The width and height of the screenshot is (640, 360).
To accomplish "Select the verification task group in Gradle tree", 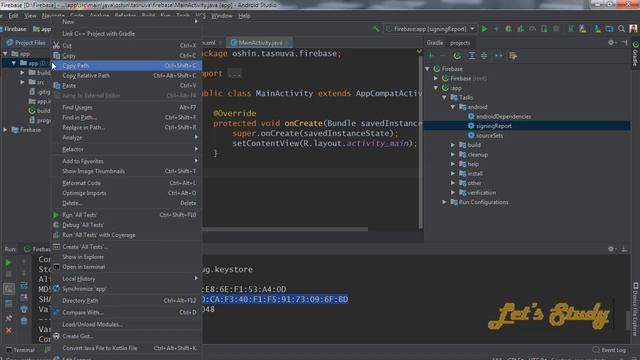I will 481,193.
